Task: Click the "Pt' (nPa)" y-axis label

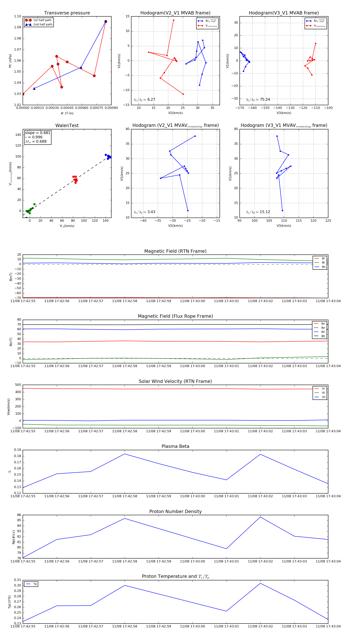Action: pos(10,61)
